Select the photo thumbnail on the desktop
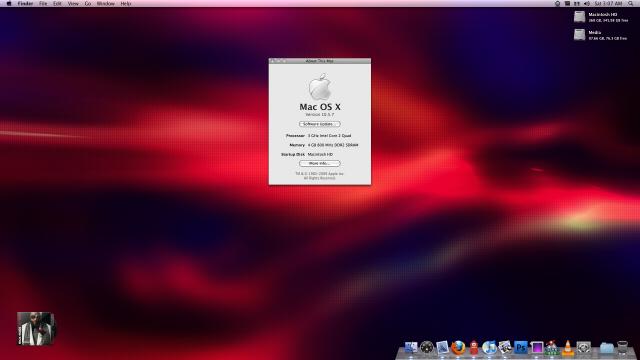Screen dimensions: 640x360 pyautogui.click(x=36, y=329)
